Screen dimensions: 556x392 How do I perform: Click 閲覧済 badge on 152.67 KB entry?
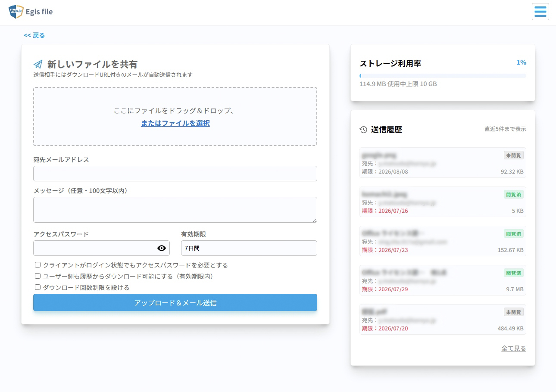(x=514, y=234)
